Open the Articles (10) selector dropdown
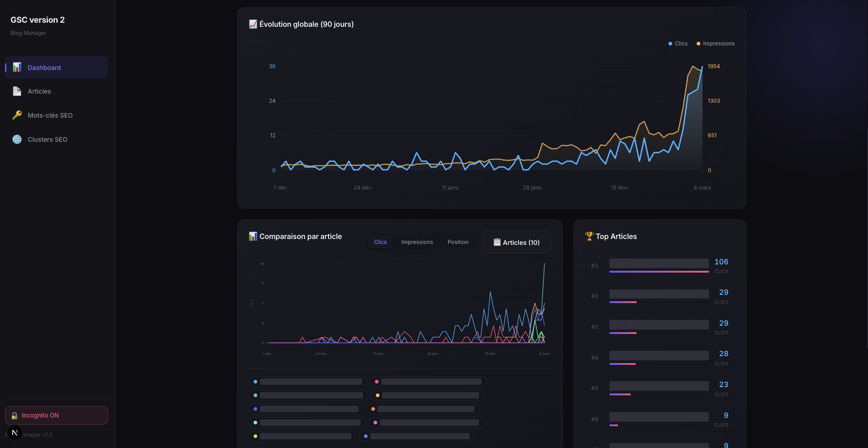 click(x=516, y=242)
